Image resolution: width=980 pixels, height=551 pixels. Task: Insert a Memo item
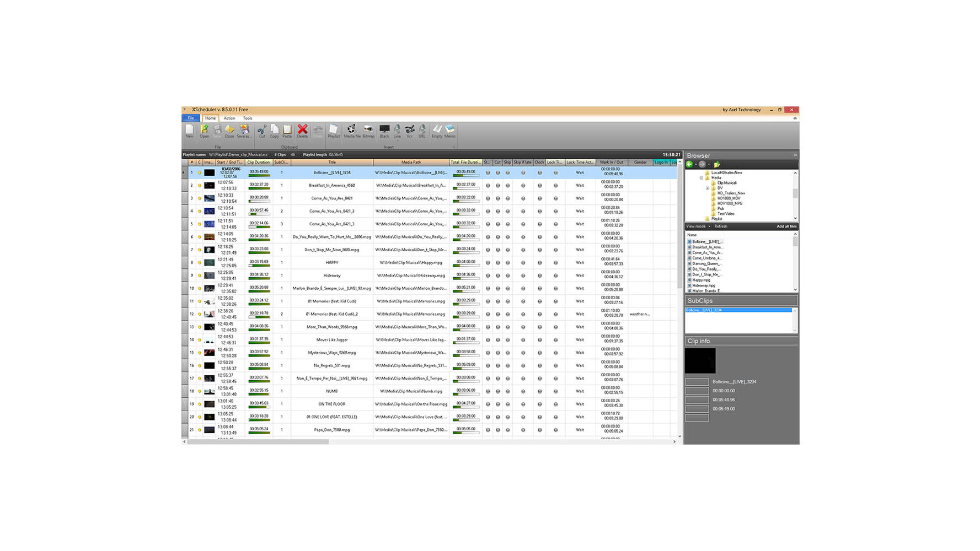449,131
